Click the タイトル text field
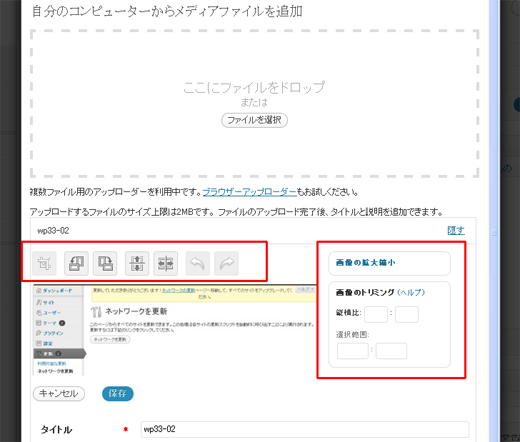520x442 pixels. coord(305,429)
